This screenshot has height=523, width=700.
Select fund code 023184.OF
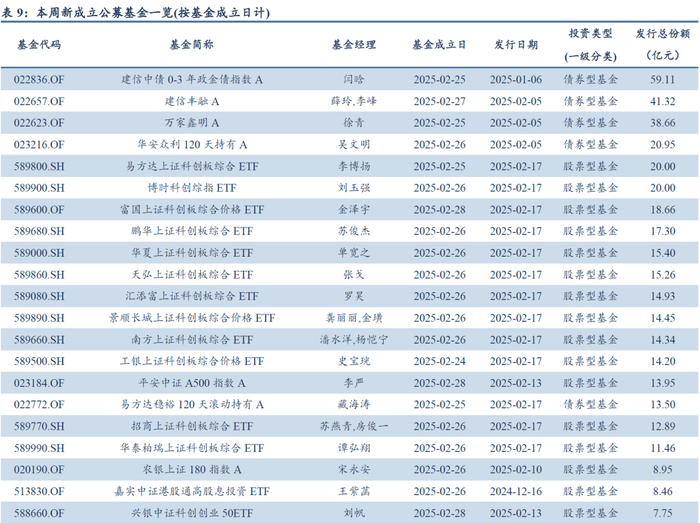point(39,383)
